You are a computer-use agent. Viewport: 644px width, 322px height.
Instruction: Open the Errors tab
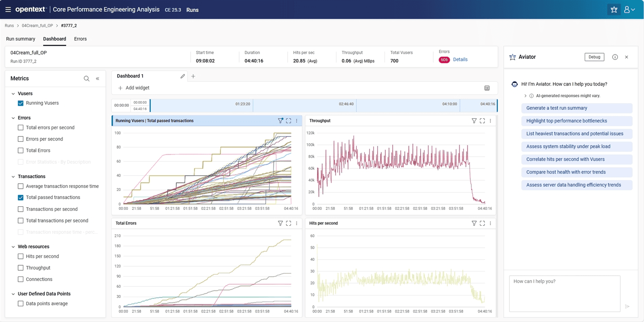[80, 39]
